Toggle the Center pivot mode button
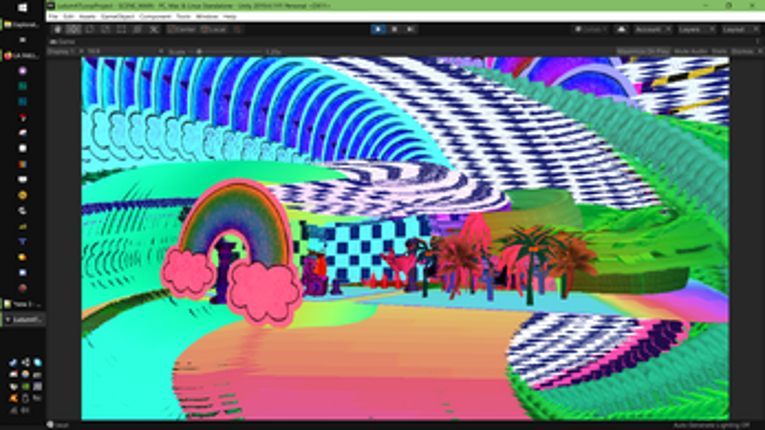Screen dimensions: 765x430 click(x=181, y=29)
